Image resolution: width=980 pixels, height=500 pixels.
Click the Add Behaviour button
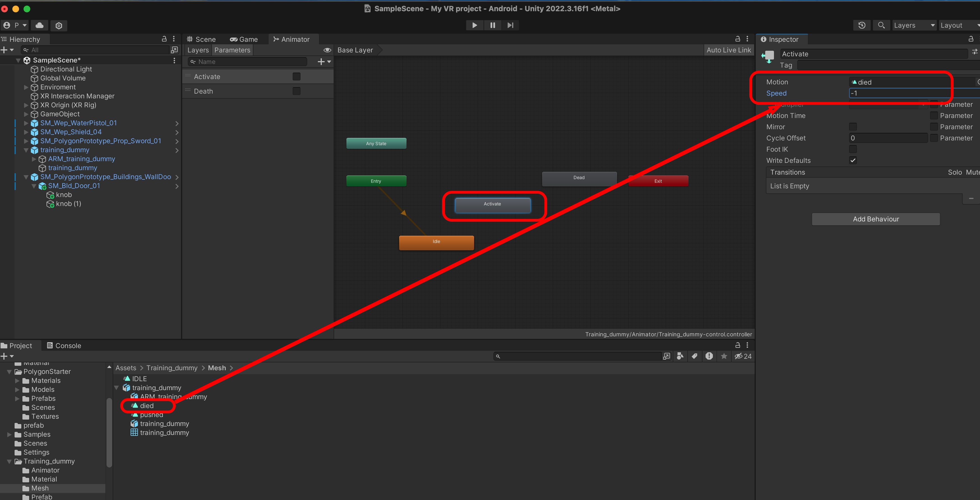click(875, 219)
